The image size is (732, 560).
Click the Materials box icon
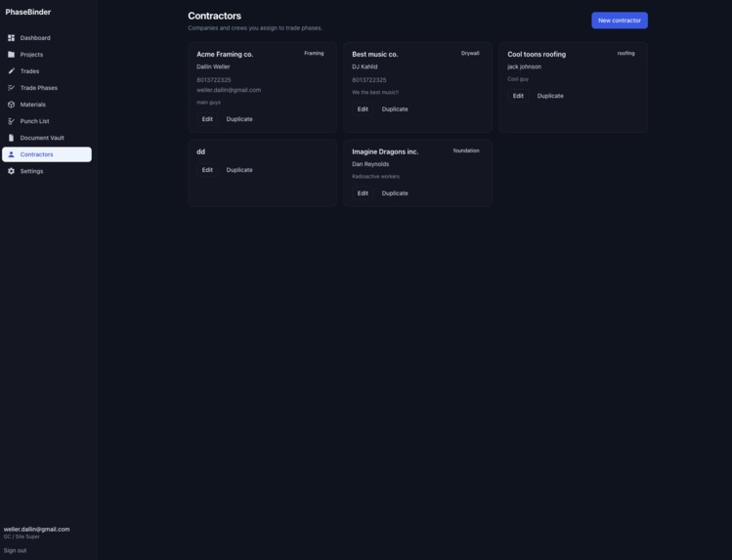point(11,105)
